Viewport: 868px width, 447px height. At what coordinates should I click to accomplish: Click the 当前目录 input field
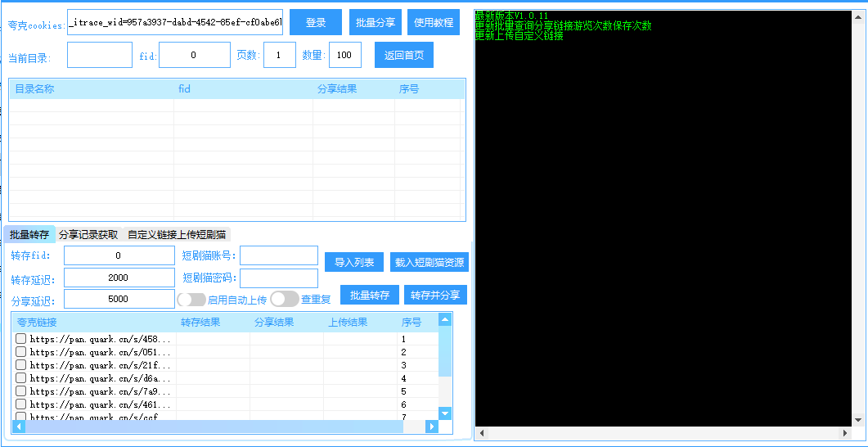coord(100,55)
